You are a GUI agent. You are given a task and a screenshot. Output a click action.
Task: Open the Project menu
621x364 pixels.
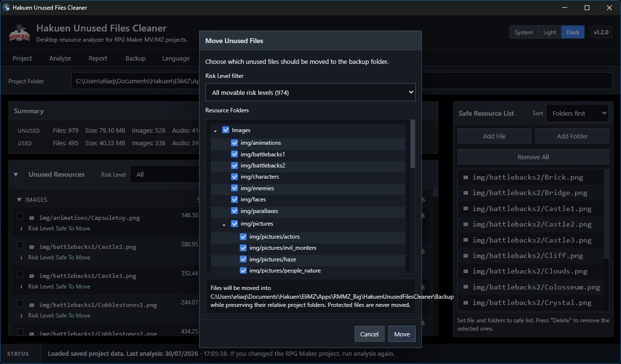(x=22, y=58)
